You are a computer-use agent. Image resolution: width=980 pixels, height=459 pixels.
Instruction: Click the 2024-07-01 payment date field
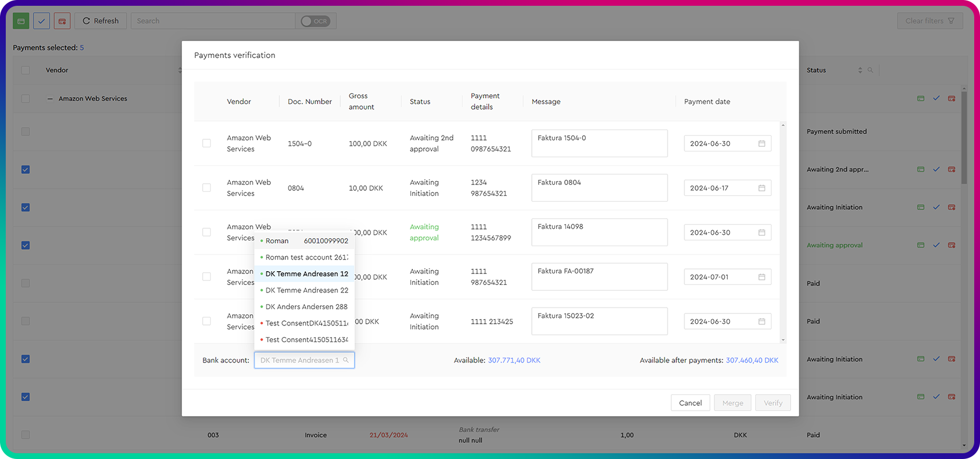[x=728, y=277]
